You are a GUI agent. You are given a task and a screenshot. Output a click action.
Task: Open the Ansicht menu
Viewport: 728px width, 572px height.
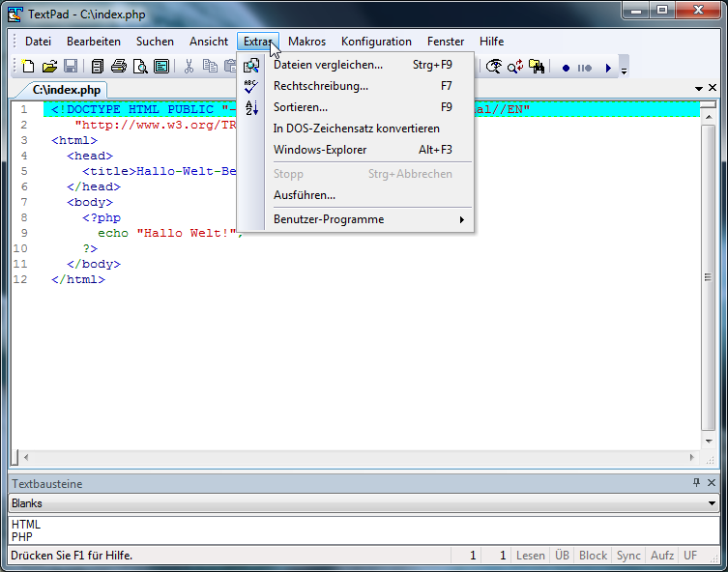point(209,42)
